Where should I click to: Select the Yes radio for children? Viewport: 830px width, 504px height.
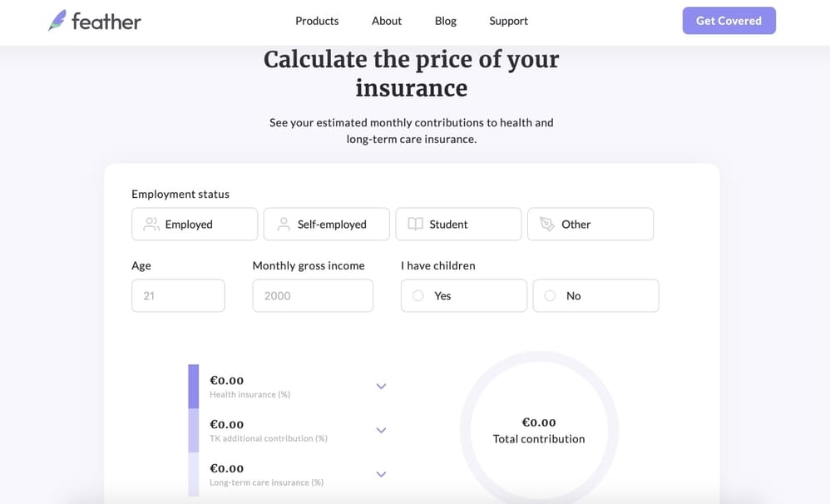(x=418, y=296)
